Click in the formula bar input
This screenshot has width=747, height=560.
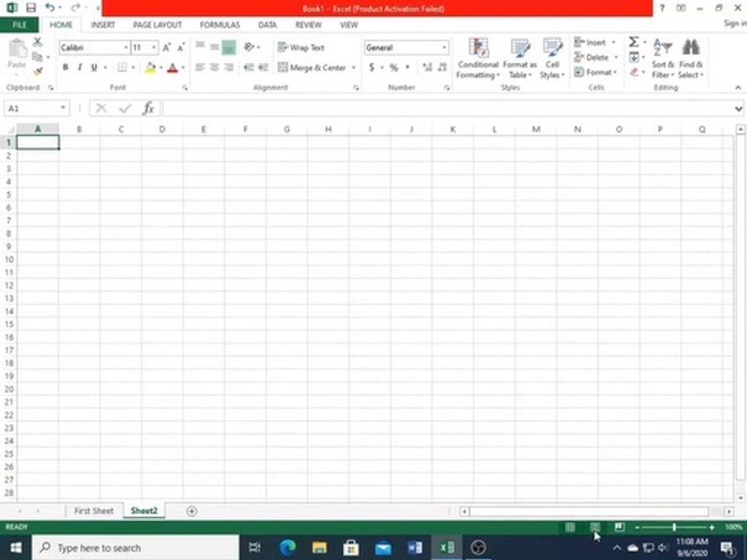(448, 108)
